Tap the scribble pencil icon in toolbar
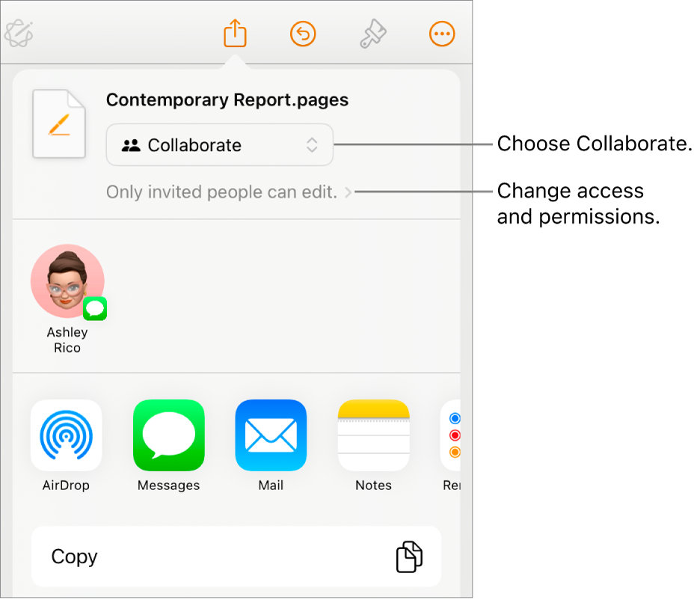The width and height of the screenshot is (700, 600). pos(19,33)
